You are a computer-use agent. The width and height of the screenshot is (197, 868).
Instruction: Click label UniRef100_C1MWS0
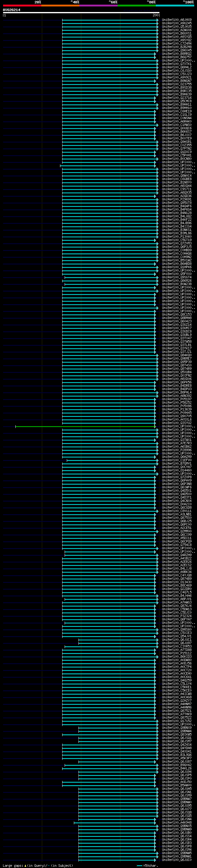click(177, 125)
